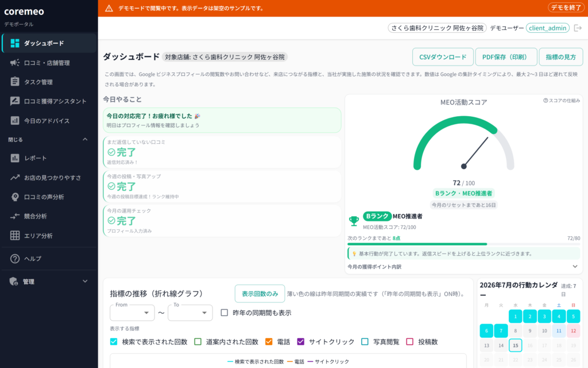Click the 口コミ獲得アシスタント sidebar icon
Viewport: 588px width, 368px height.
click(14, 101)
